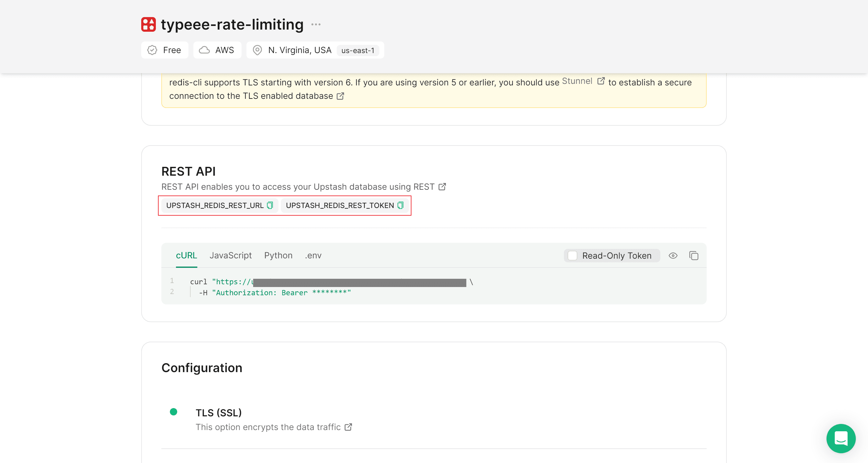
Task: Open external link icon next to Stunnel
Action: pyautogui.click(x=601, y=81)
